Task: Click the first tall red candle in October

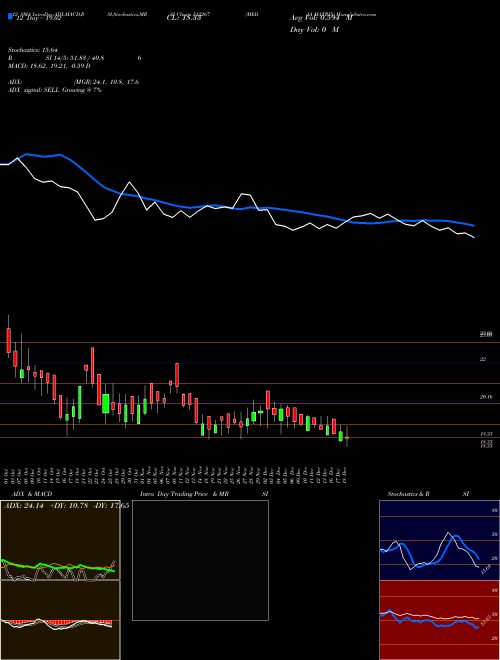Action: tap(8, 340)
